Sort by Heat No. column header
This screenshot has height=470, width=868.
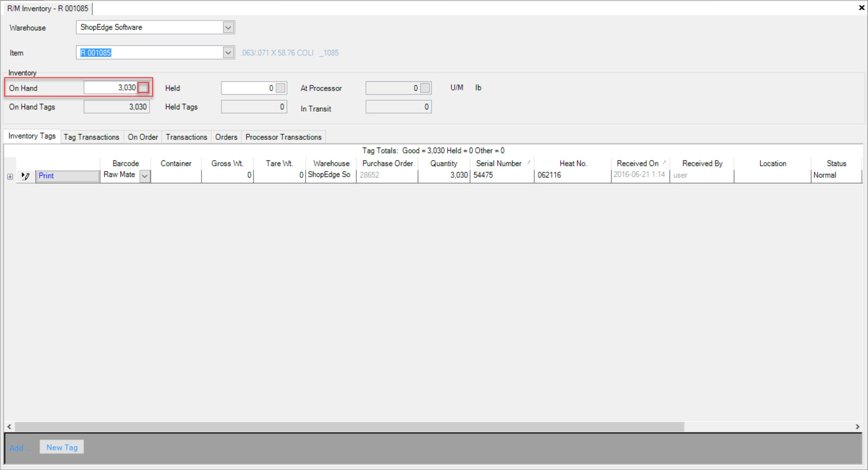pyautogui.click(x=573, y=163)
